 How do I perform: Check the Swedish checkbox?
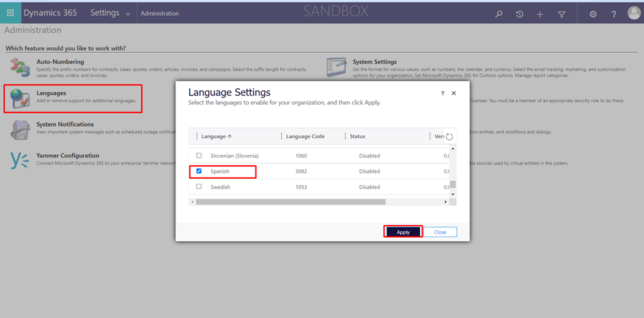[199, 186]
